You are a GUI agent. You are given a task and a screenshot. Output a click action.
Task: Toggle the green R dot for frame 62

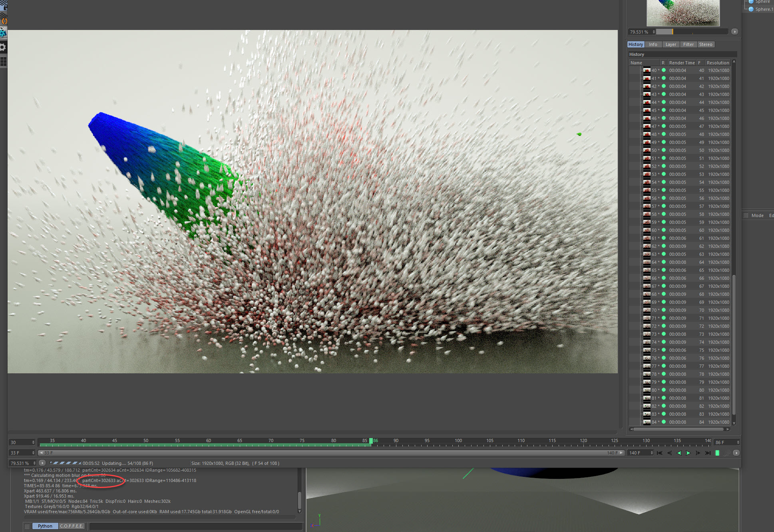pos(664,246)
